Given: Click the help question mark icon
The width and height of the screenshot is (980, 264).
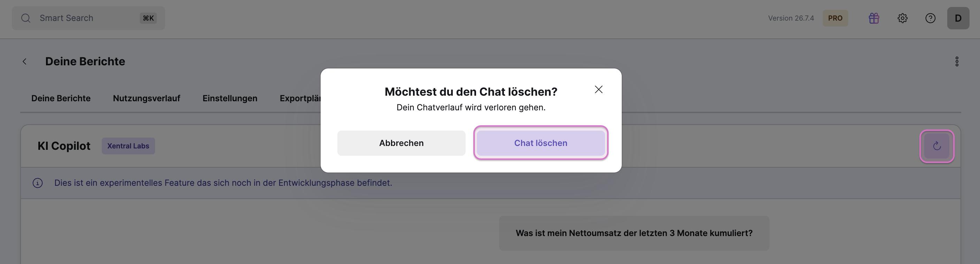Looking at the screenshot, I should (930, 18).
